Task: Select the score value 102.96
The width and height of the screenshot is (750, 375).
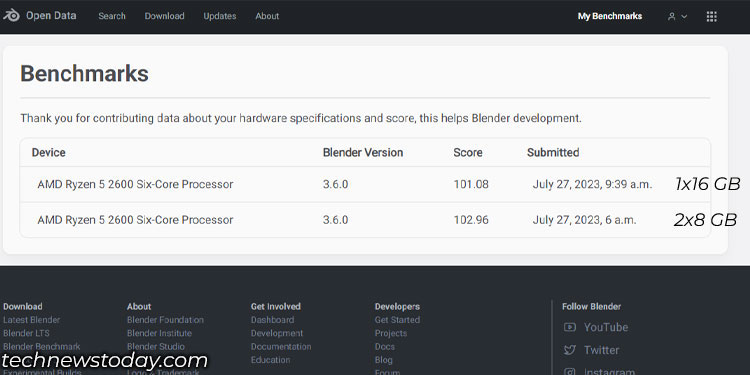Action: 471,220
